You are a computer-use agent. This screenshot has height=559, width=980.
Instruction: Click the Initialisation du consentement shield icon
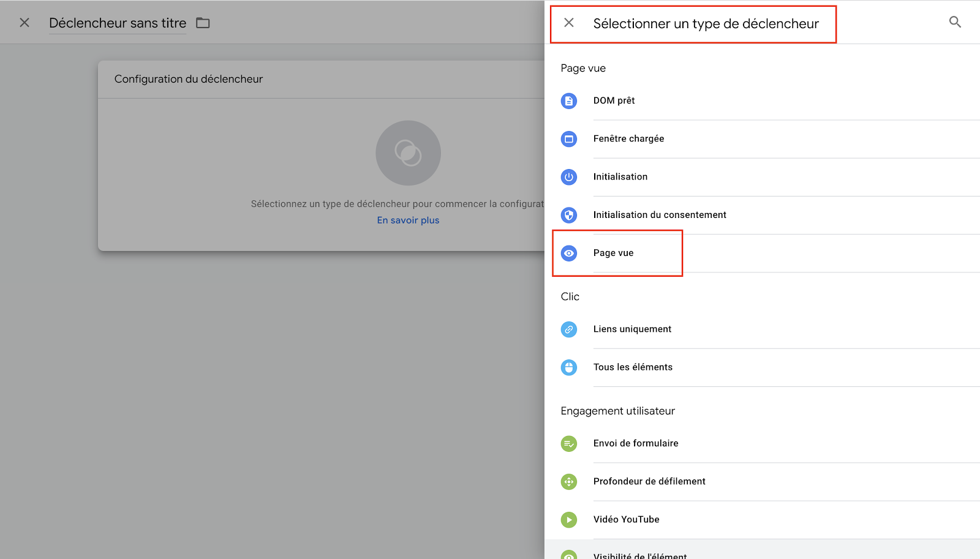[x=569, y=215]
